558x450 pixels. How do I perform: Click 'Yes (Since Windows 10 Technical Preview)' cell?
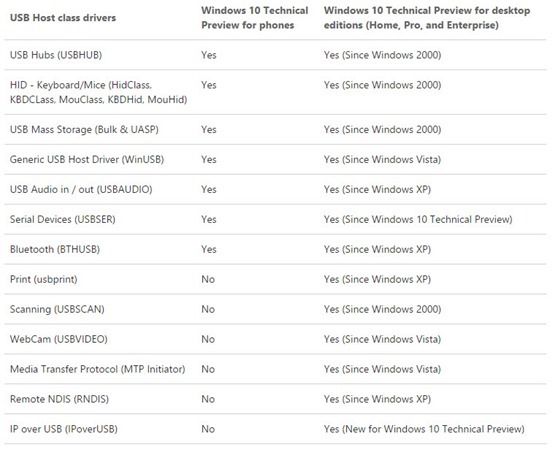(418, 219)
